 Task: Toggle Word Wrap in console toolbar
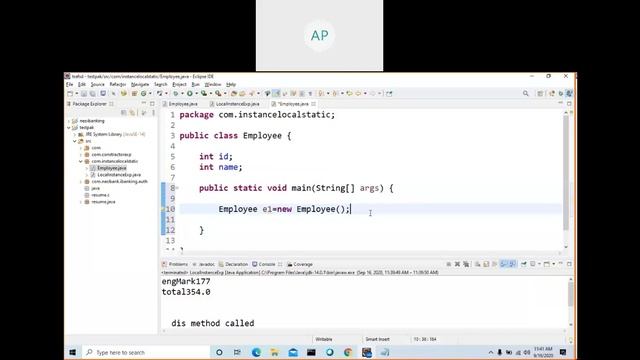pyautogui.click(x=494, y=264)
